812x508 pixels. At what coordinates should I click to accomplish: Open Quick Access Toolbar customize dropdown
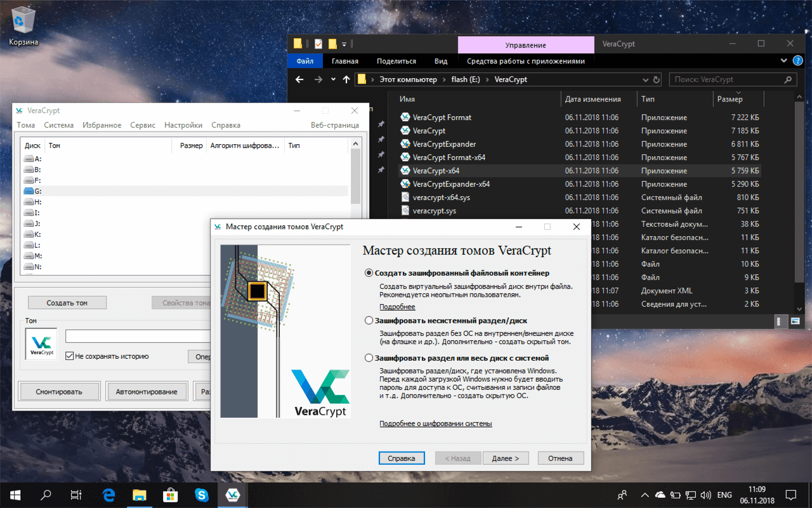pos(344,44)
